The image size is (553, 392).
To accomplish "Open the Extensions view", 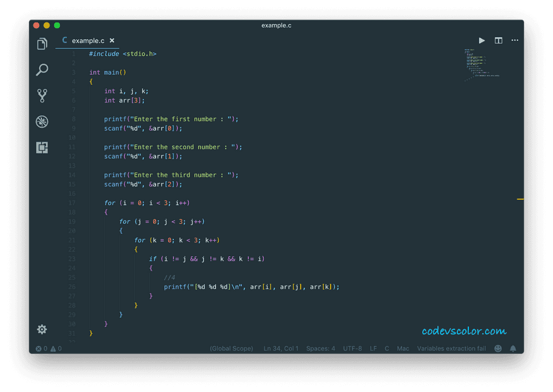I will coord(41,147).
